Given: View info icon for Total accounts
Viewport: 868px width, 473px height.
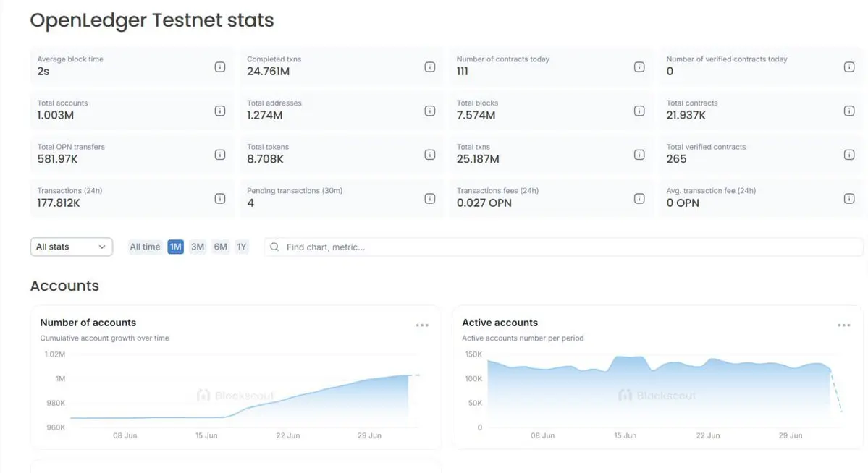Looking at the screenshot, I should pos(220,111).
